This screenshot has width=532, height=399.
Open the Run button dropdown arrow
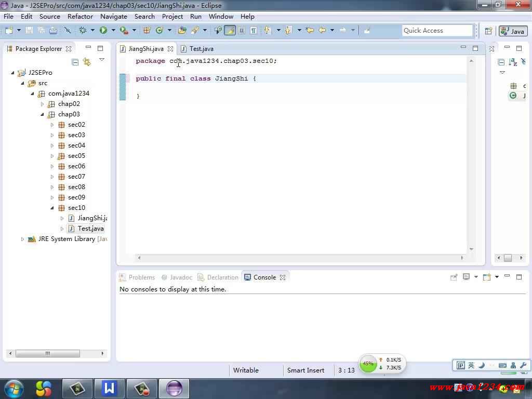point(113,31)
